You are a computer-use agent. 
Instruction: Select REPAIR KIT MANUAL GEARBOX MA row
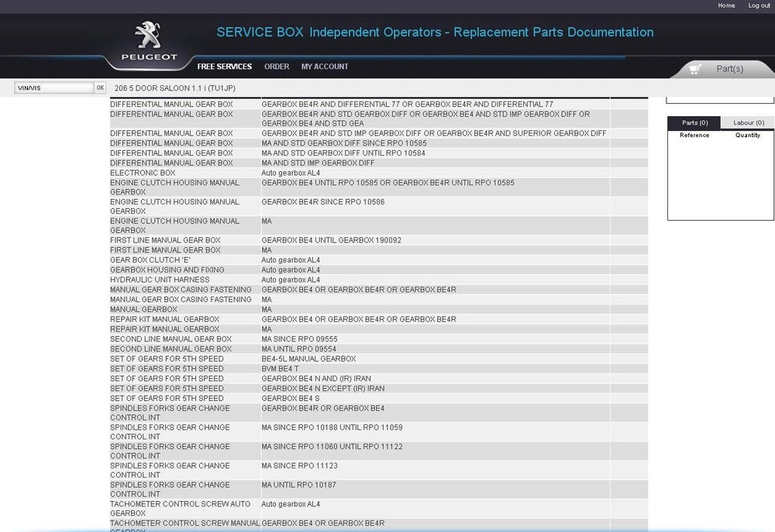point(379,329)
